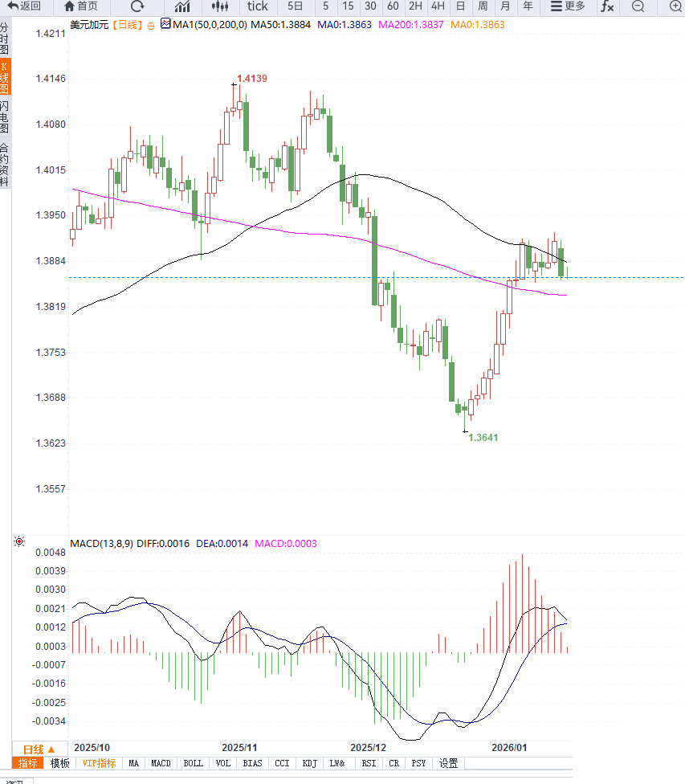Select the bar chart style icon

[182, 6]
